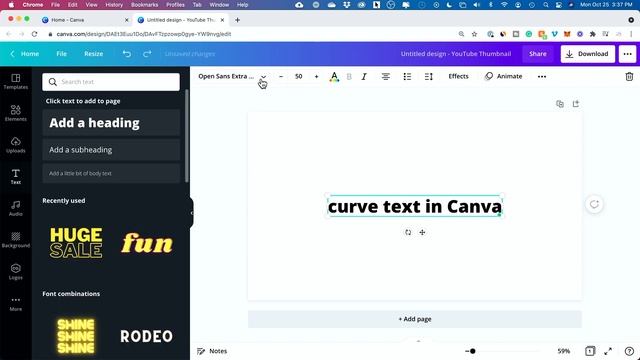The image size is (640, 360).
Task: Open the Profiles menu in menu bar
Action: point(176,5)
